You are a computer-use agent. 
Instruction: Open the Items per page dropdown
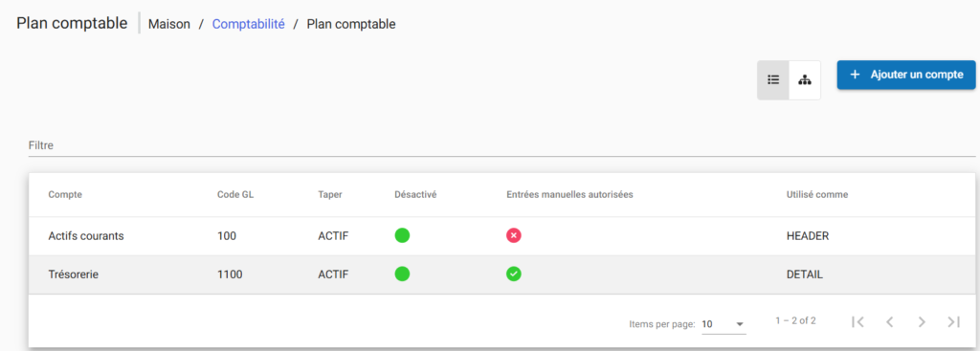[x=724, y=324]
